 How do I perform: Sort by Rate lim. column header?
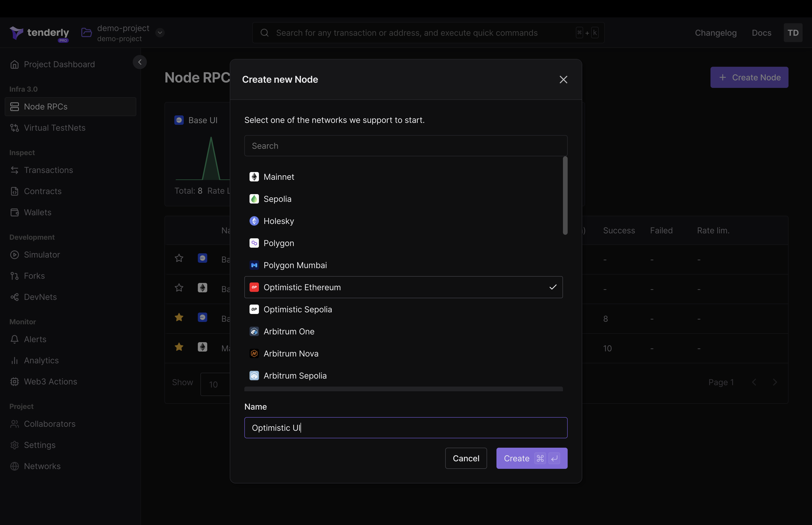[x=713, y=231]
